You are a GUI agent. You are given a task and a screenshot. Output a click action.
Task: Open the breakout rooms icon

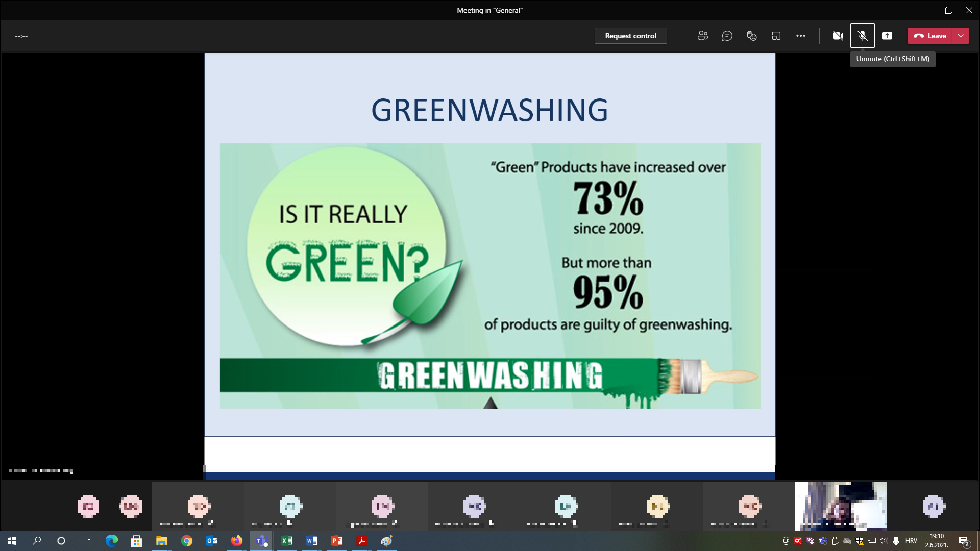[776, 36]
